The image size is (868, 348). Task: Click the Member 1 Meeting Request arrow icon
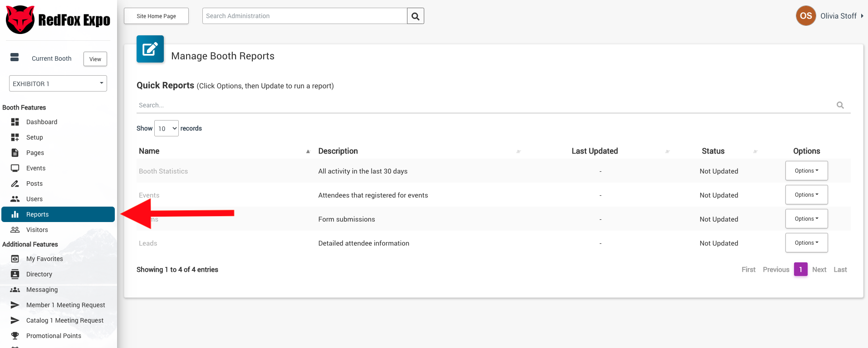click(15, 305)
